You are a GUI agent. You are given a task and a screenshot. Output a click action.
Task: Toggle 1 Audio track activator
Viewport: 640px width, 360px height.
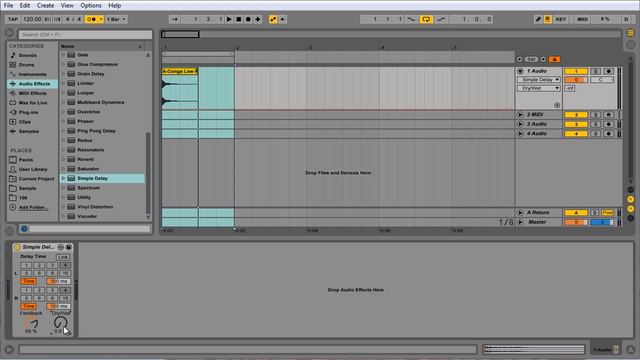tap(576, 71)
